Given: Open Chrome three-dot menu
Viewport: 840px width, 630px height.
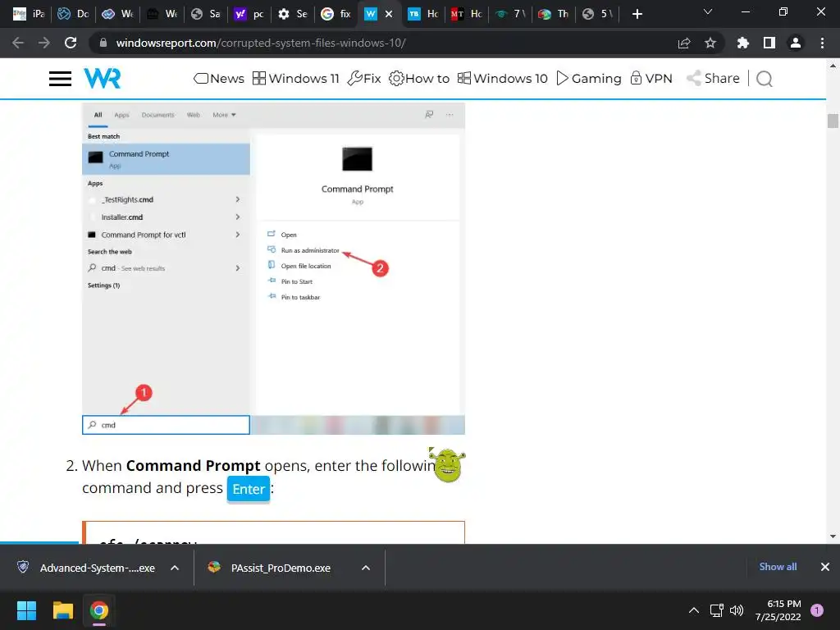Looking at the screenshot, I should pos(822,43).
